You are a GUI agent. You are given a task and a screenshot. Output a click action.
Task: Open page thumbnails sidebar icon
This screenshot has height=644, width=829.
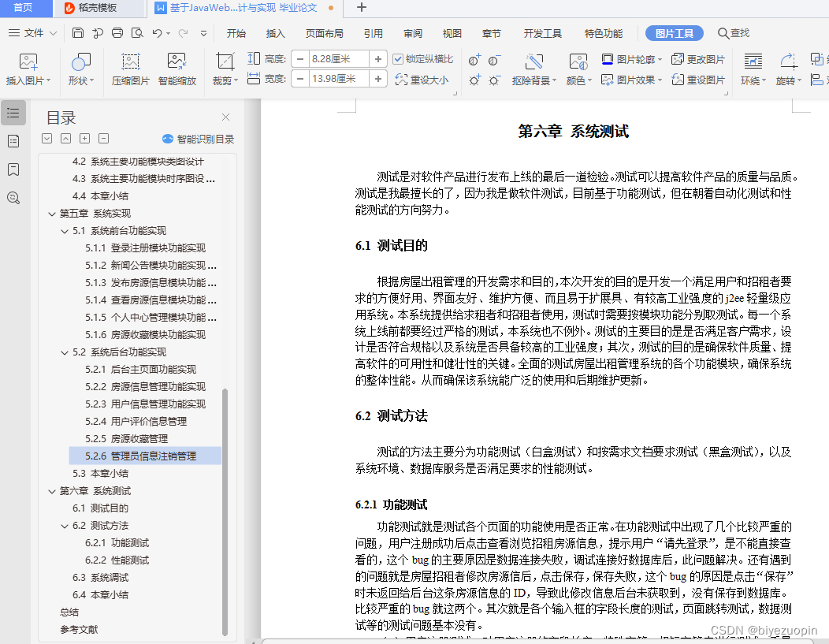pyautogui.click(x=13, y=141)
